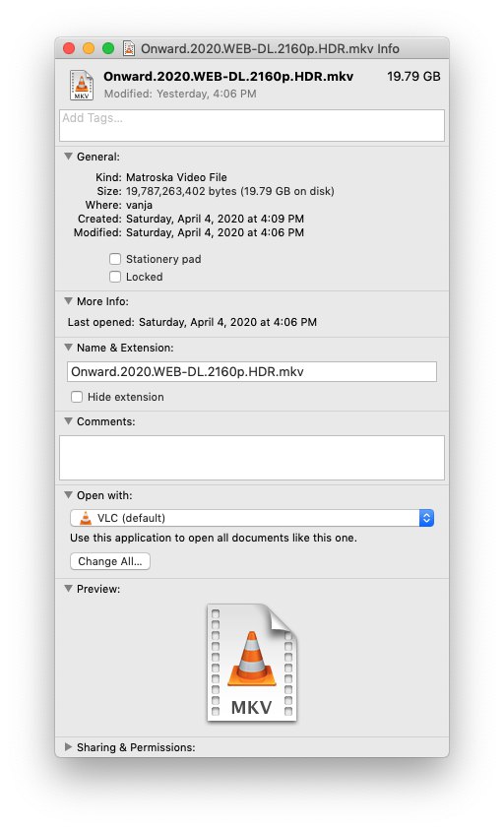Screen dimensions: 504x830
Task: Click inside the Comments text box
Action: point(252,458)
